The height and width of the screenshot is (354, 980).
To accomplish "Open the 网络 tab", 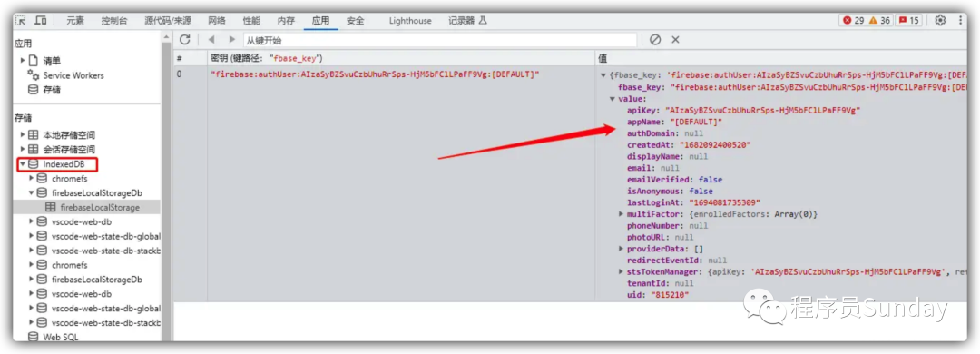I will click(x=217, y=21).
